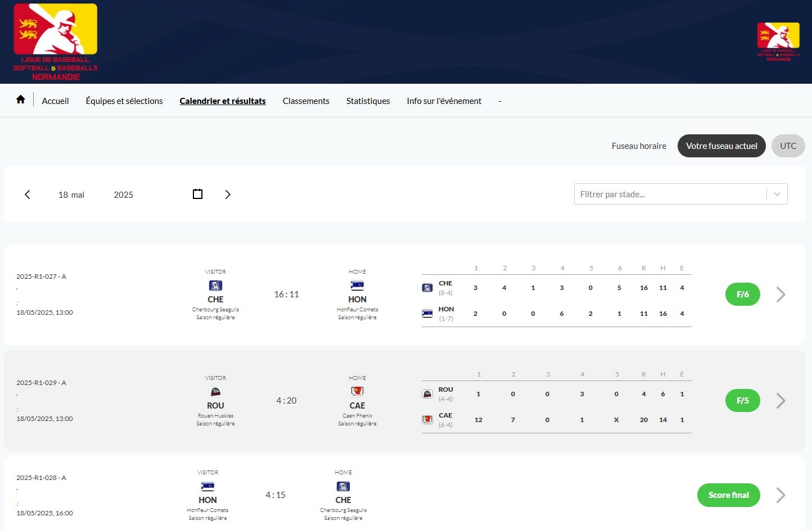Open CHE vs HON game details chevron
812x530 pixels.
pyautogui.click(x=781, y=295)
